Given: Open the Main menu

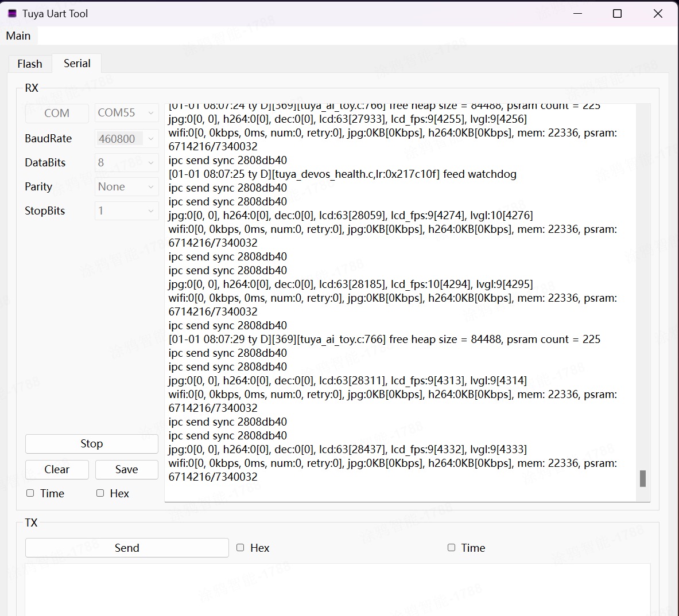Looking at the screenshot, I should pos(18,36).
